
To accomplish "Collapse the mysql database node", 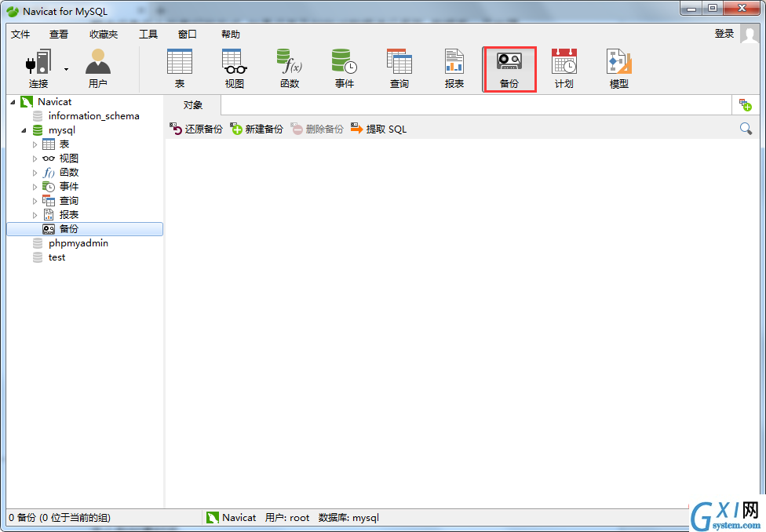I will (24, 130).
